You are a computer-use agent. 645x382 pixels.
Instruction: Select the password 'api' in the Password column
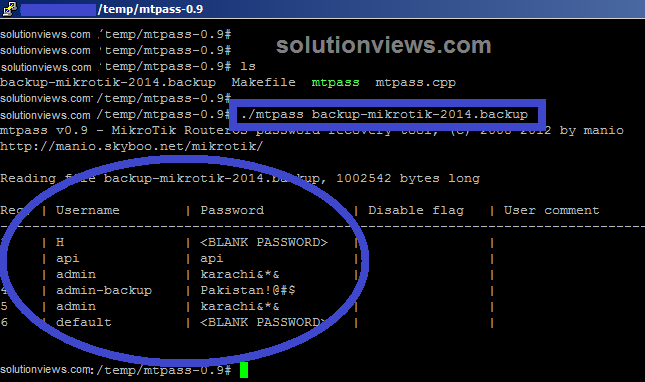click(x=212, y=259)
